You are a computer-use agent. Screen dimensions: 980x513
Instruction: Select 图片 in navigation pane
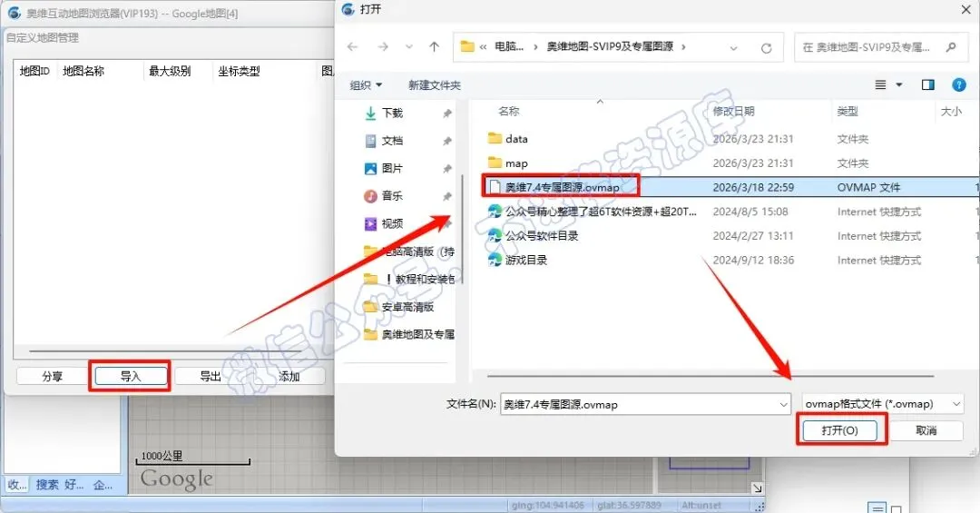point(393,168)
